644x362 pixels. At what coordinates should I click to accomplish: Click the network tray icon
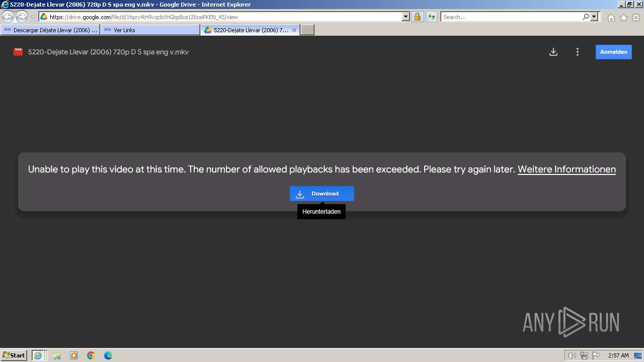point(584,355)
